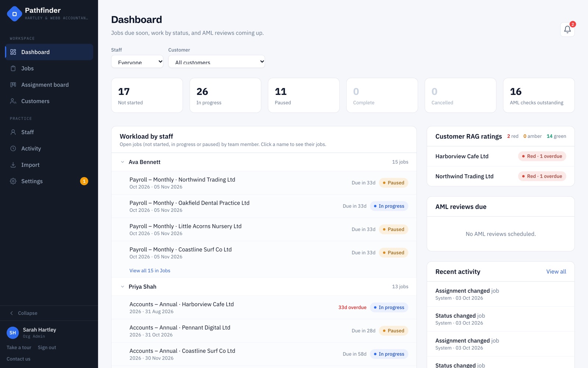Viewport: 588px width, 368px height.
Task: Click 33d overdue label on Harborview job
Action: click(352, 307)
